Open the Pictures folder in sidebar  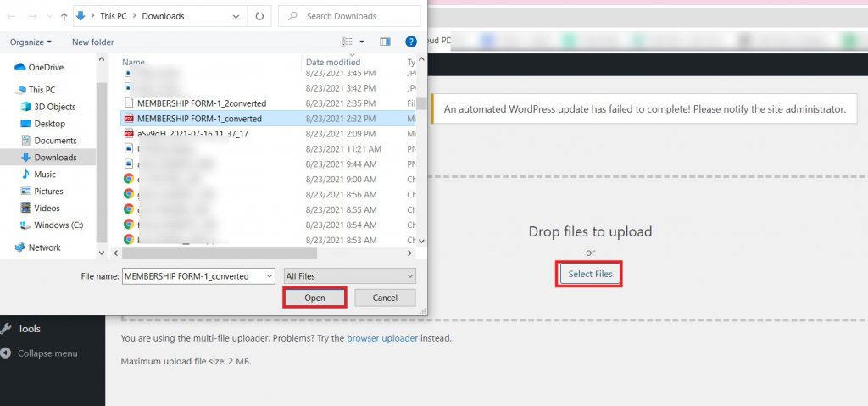[x=48, y=191]
